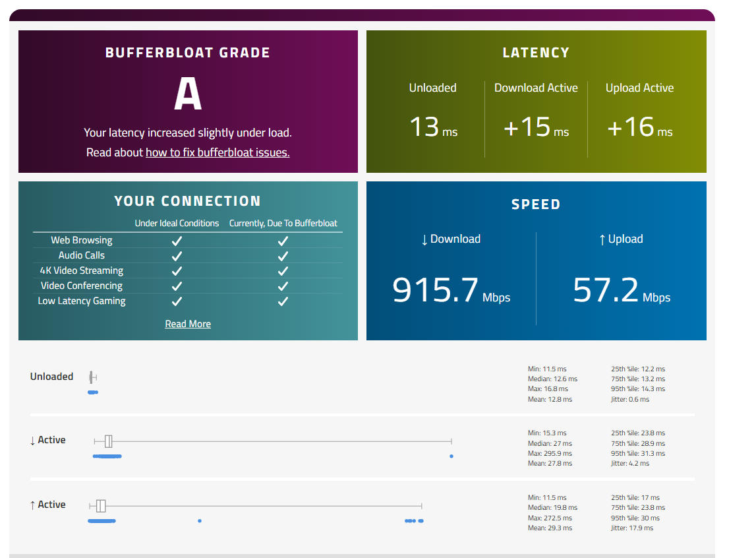Click the SPEED heading
This screenshot has height=558, width=756.
[536, 204]
